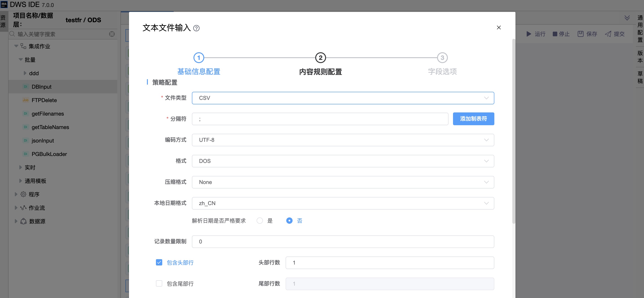Close the 文本文件输入 dialog

498,28
